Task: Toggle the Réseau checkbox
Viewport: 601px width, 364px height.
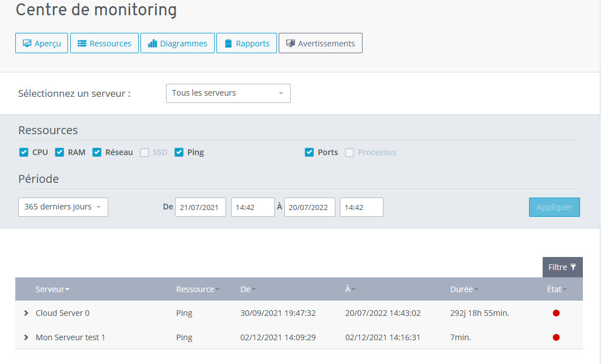Action: click(x=97, y=152)
